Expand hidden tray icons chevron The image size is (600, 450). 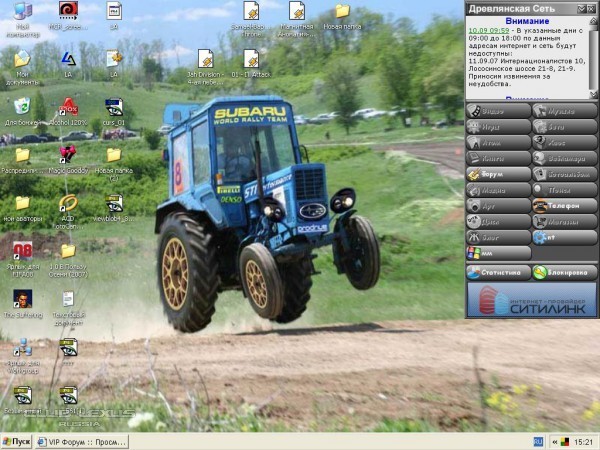point(554,442)
